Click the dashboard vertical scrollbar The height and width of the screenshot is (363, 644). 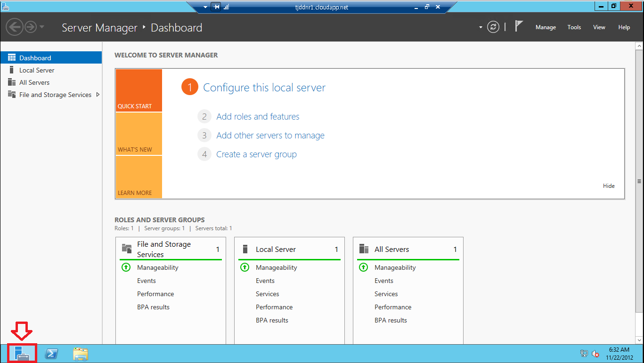(639, 181)
